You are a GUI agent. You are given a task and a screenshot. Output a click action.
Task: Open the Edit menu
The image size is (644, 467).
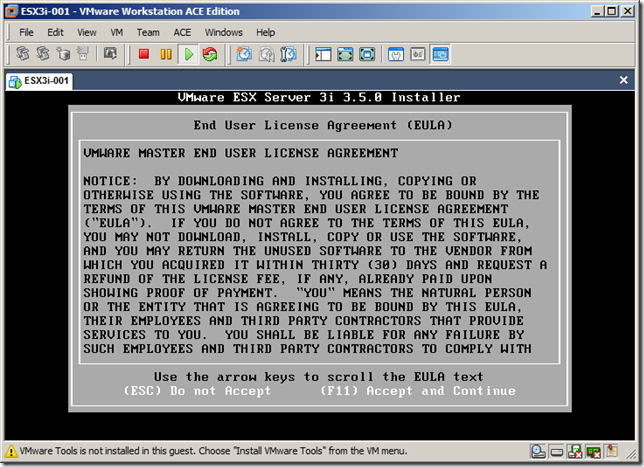click(x=55, y=32)
